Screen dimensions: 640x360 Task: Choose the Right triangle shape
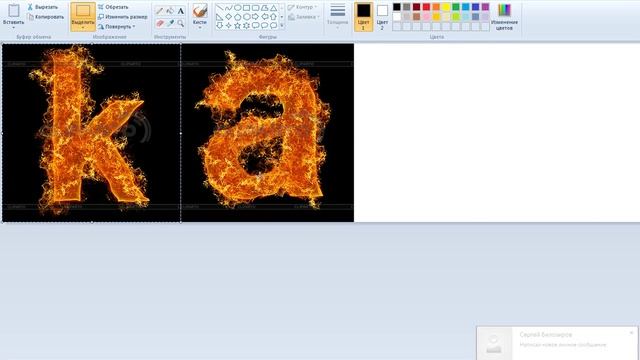tap(220, 17)
